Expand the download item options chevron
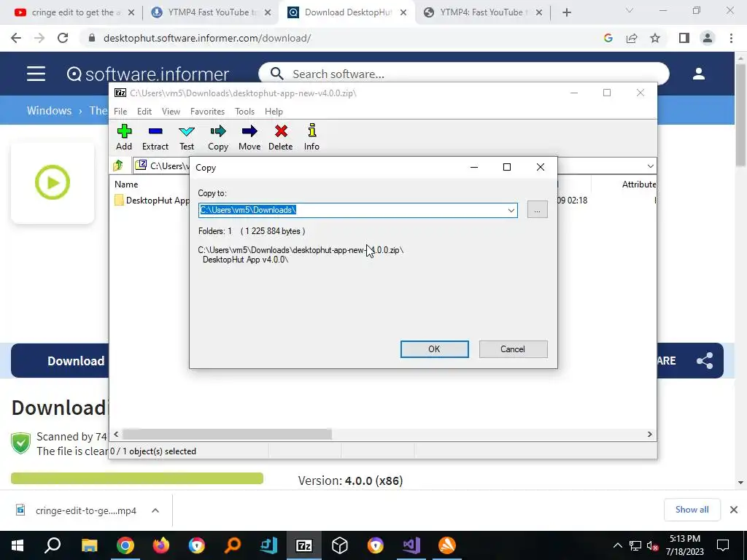Viewport: 747px width, 560px height. coord(155,510)
